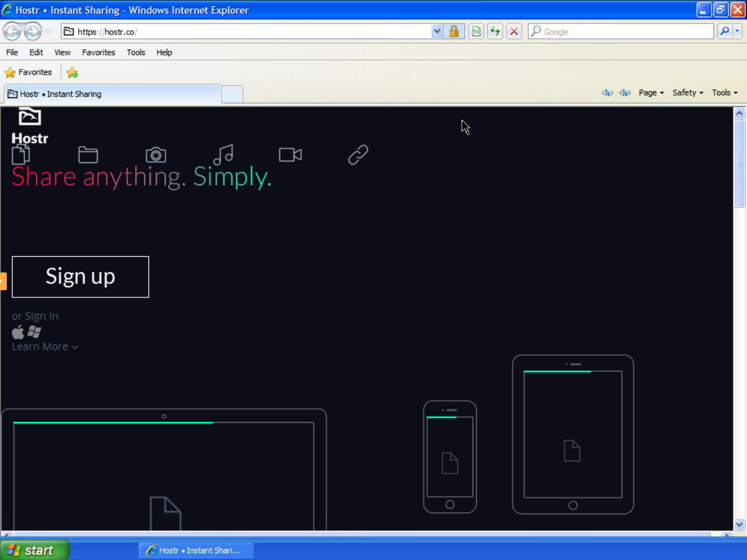Open the address bar dropdown arrow
Image resolution: width=747 pixels, height=560 pixels.
(x=437, y=31)
